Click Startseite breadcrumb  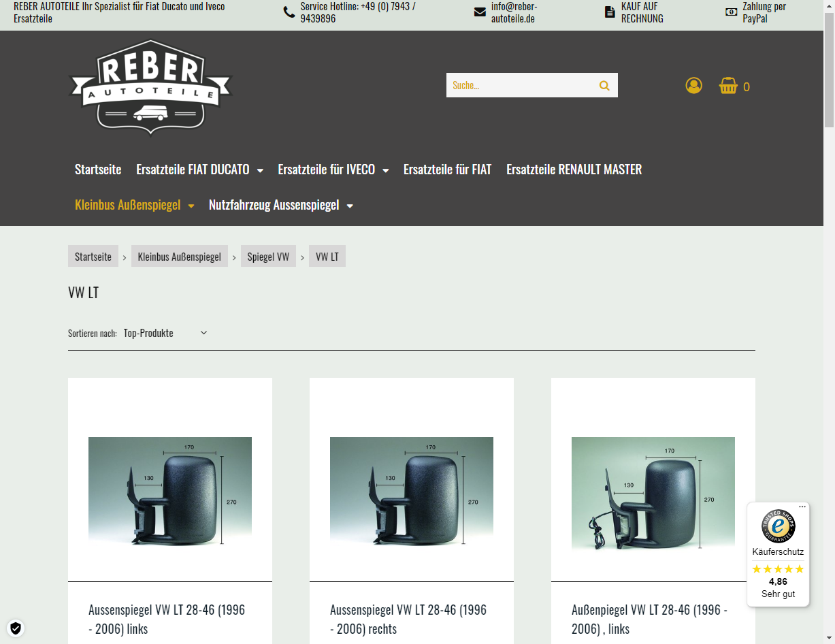pos(93,256)
